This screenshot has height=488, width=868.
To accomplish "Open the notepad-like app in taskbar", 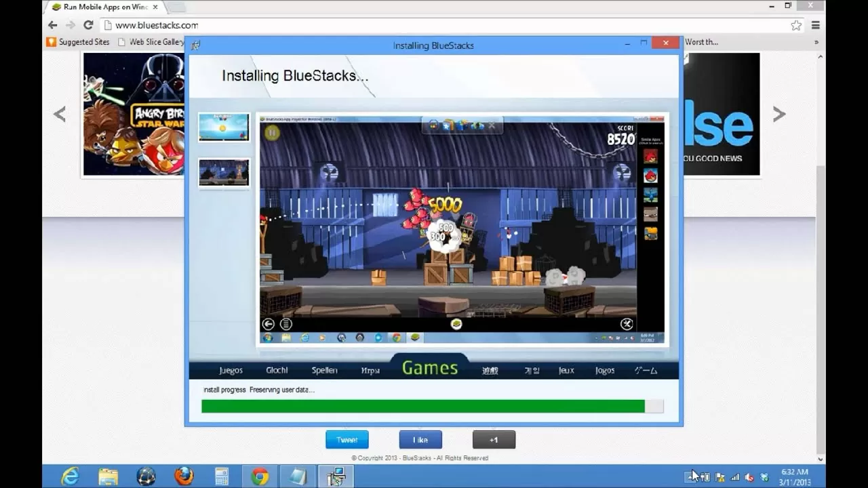I will coord(298,476).
